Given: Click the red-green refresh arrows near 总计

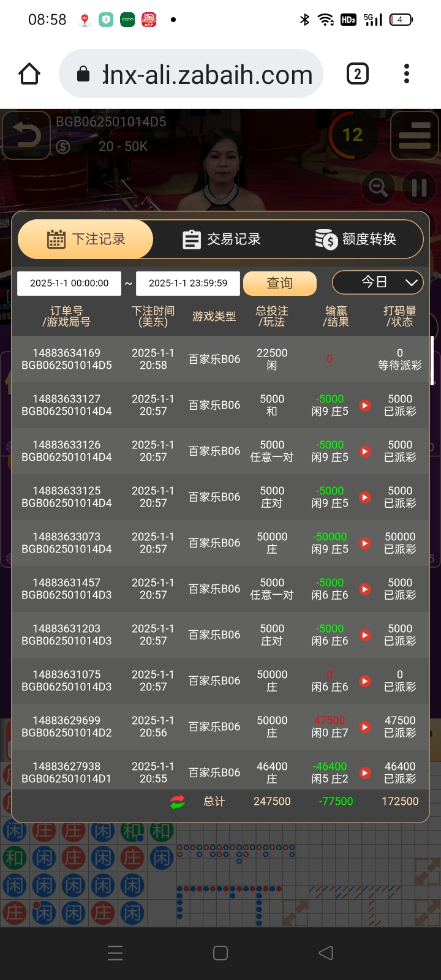Looking at the screenshot, I should click(178, 802).
